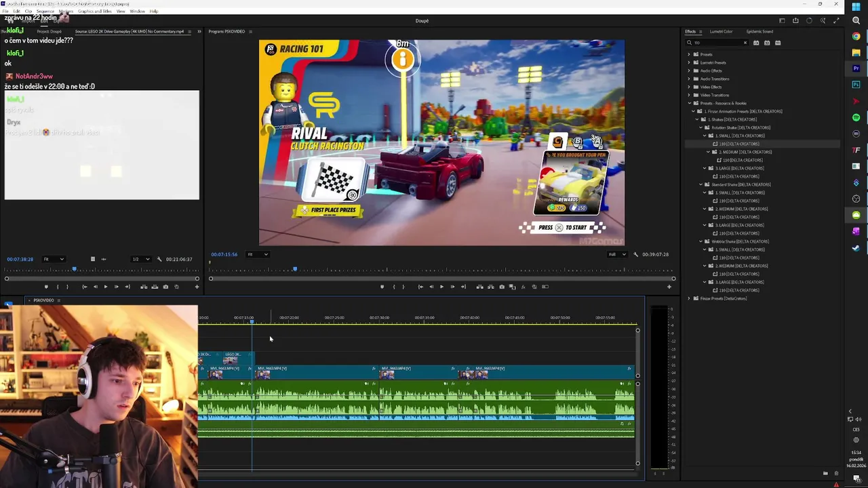Collapse the Wobble Shake folder
The width and height of the screenshot is (868, 488).
pos(701,241)
